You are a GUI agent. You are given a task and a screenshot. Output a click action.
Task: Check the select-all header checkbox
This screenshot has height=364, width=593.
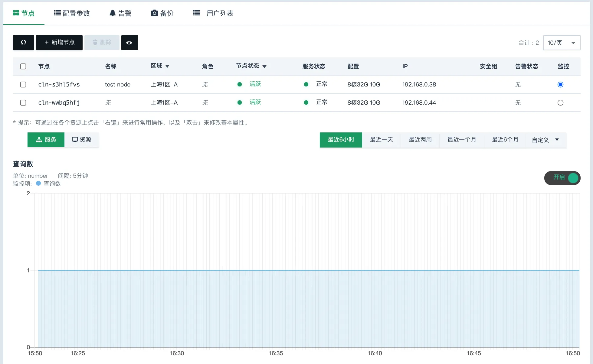tap(23, 67)
